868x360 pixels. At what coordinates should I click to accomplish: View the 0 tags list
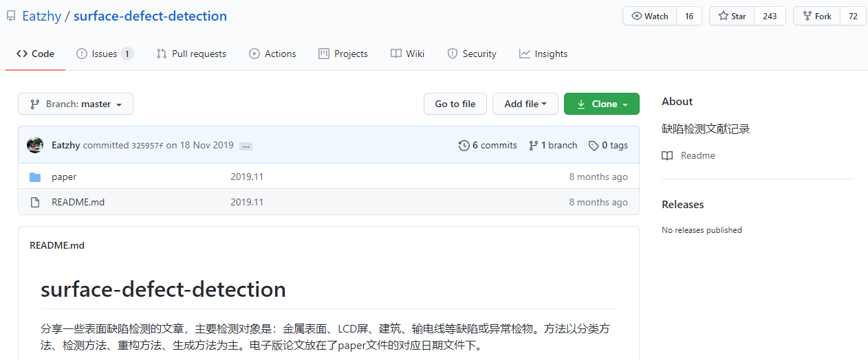click(x=608, y=145)
